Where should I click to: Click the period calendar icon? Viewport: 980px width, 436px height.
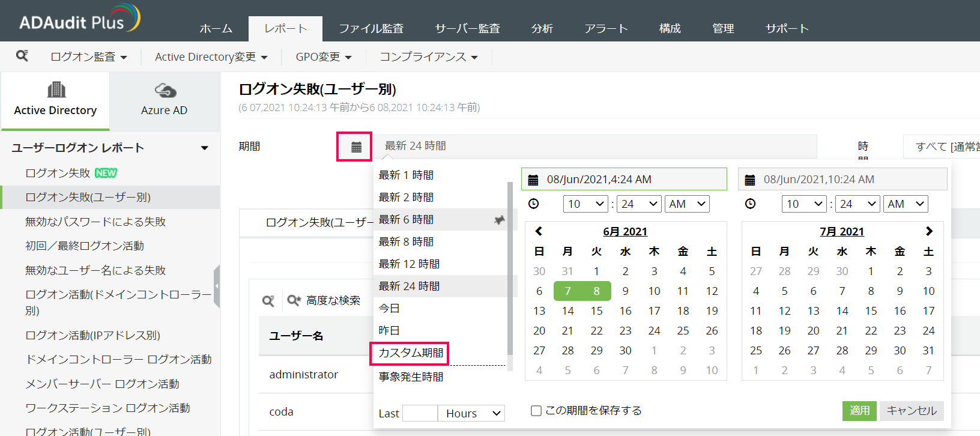pyautogui.click(x=355, y=147)
